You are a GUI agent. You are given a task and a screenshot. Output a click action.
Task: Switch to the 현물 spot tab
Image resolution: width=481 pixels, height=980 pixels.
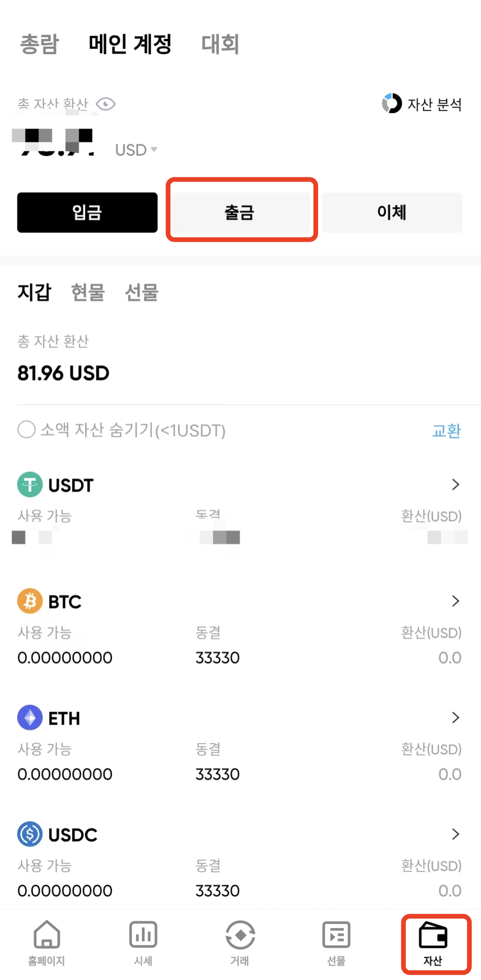pos(88,293)
